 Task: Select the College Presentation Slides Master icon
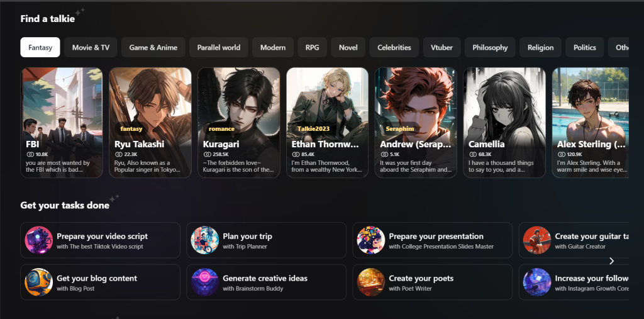[371, 240]
